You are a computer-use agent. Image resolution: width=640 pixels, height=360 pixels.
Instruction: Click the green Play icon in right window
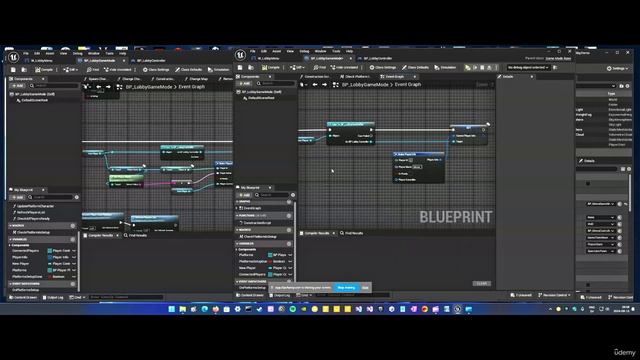click(468, 67)
